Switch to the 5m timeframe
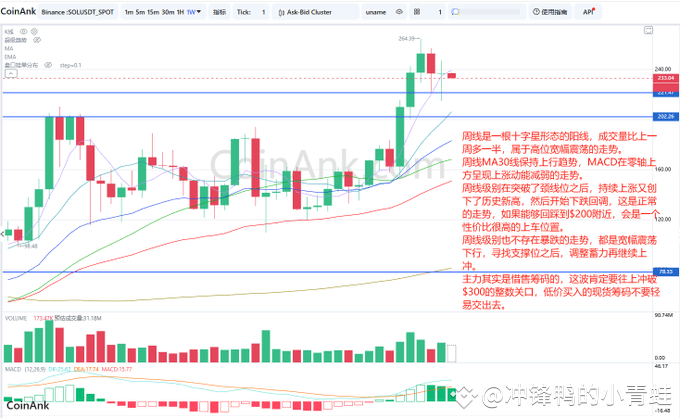This screenshot has width=680, height=418. pos(140,12)
